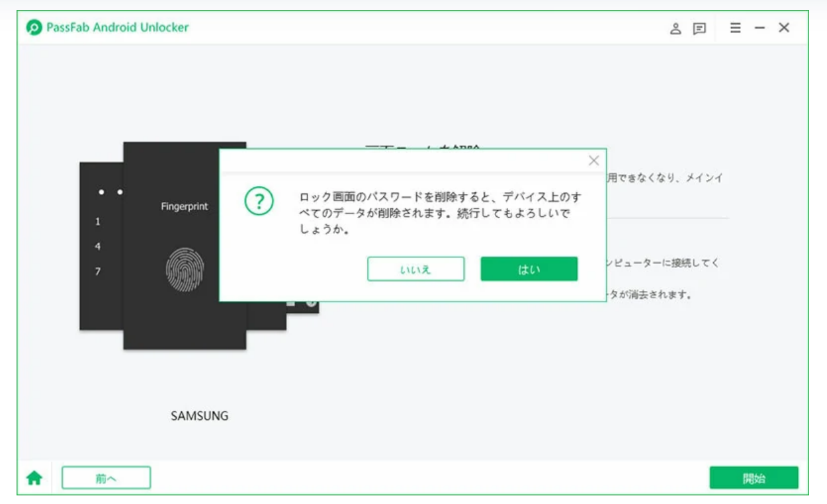Choose いいえ to cancel deletion
The width and height of the screenshot is (827, 504).
[415, 269]
